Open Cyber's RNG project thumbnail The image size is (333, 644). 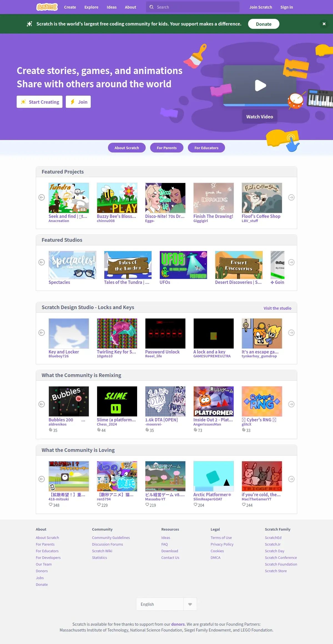(262, 401)
